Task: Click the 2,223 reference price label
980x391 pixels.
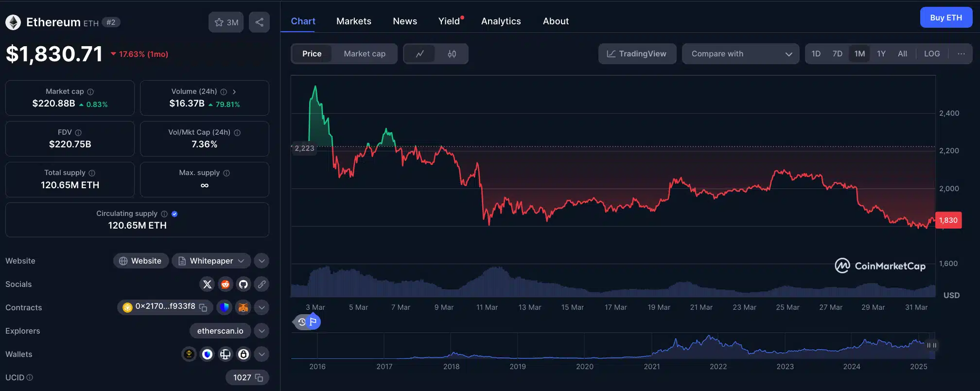Action: coord(304,148)
